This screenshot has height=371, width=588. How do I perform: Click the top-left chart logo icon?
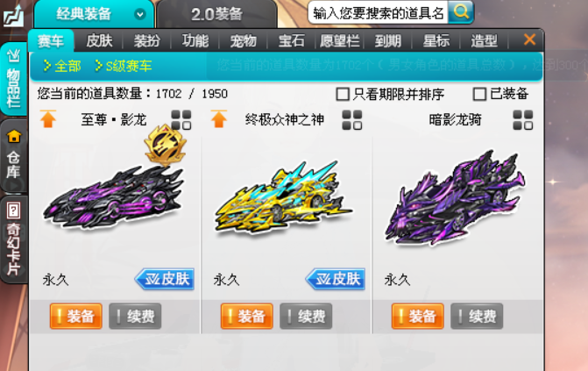point(13,15)
